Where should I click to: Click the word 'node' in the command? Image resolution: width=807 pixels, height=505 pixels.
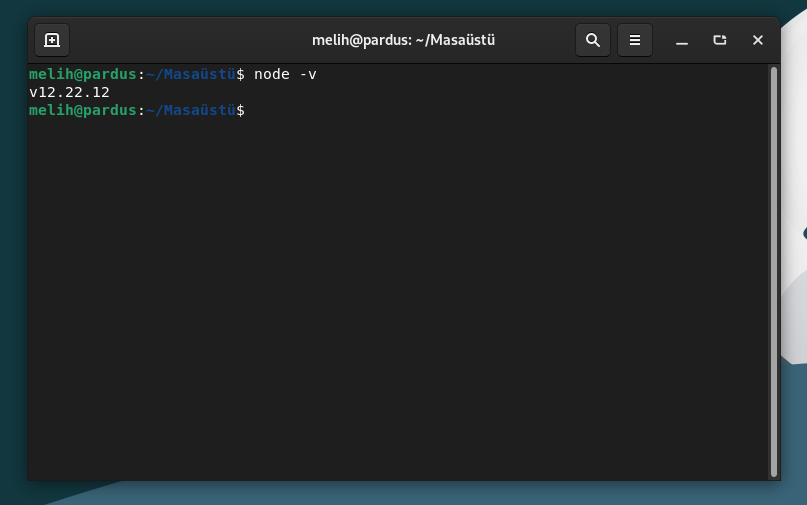coord(272,74)
